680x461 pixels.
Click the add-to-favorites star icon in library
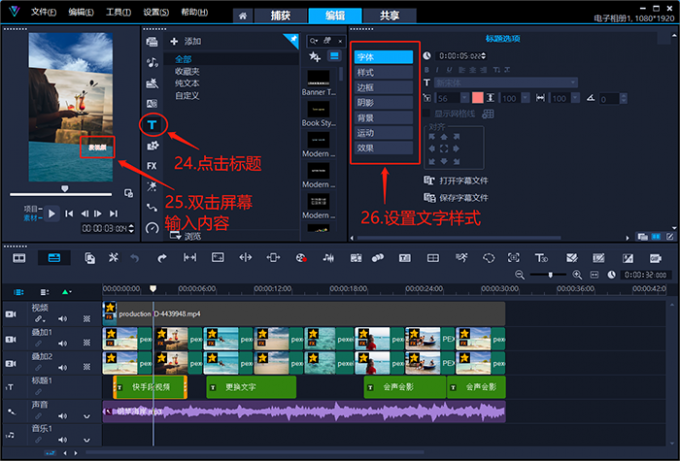(314, 56)
